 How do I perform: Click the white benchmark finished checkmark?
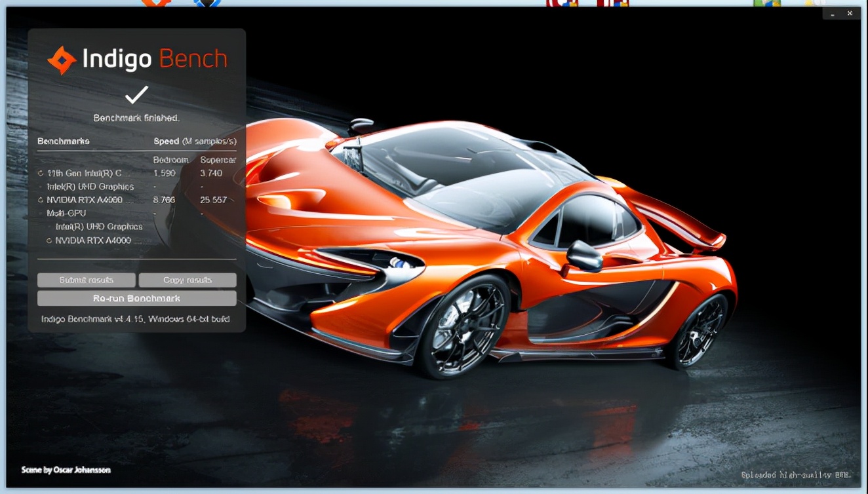[x=137, y=95]
